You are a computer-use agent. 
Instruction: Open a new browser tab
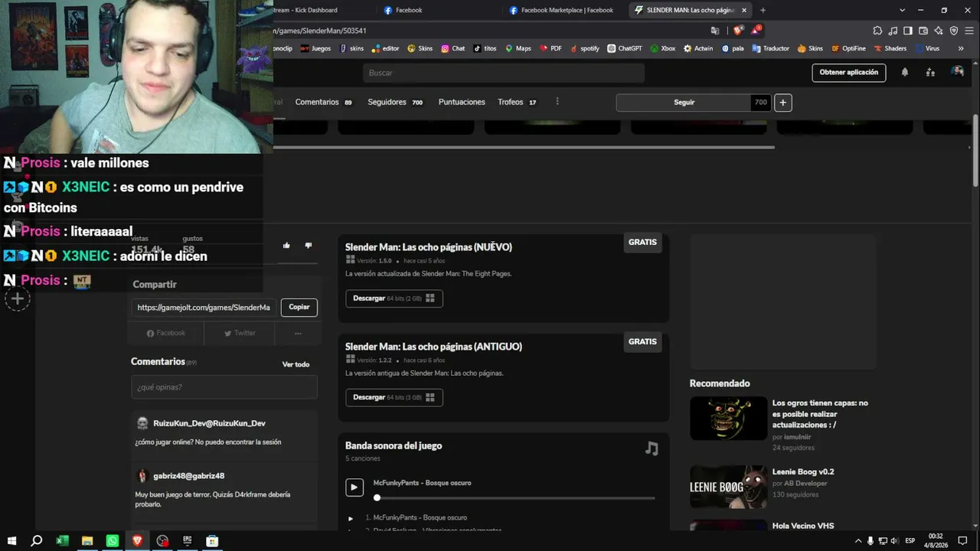(x=763, y=10)
